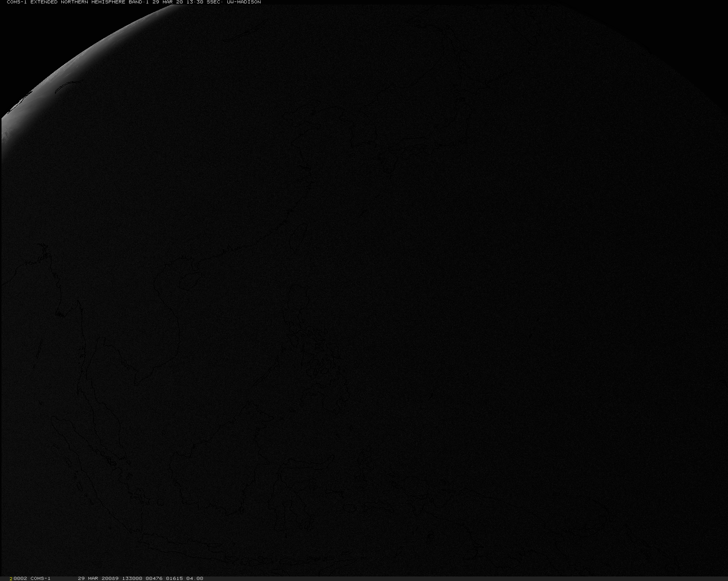Click the yellow '2' in footer
The width and height of the screenshot is (728, 581).
11,578
